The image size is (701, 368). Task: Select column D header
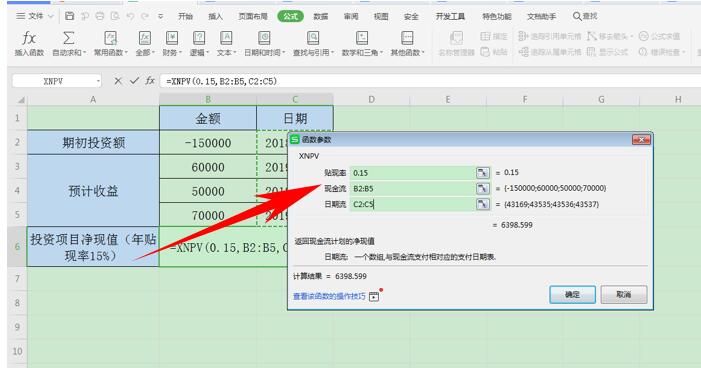(x=372, y=99)
